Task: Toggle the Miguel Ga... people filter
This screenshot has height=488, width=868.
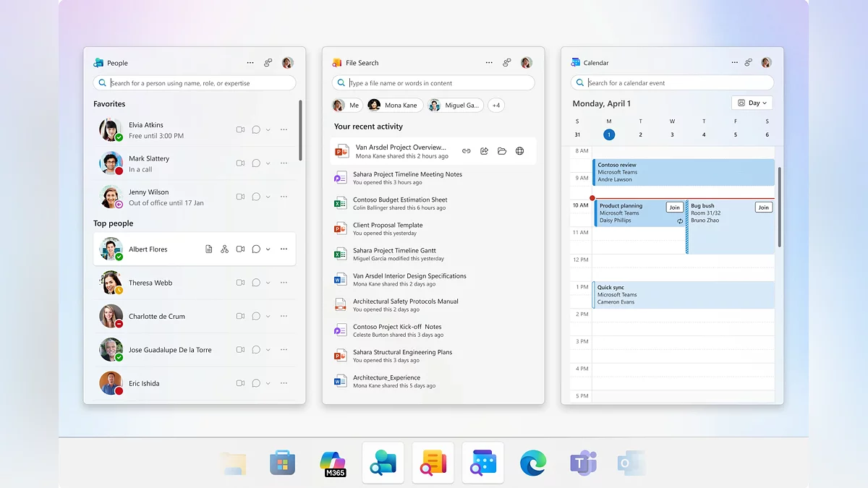Action: click(x=454, y=106)
